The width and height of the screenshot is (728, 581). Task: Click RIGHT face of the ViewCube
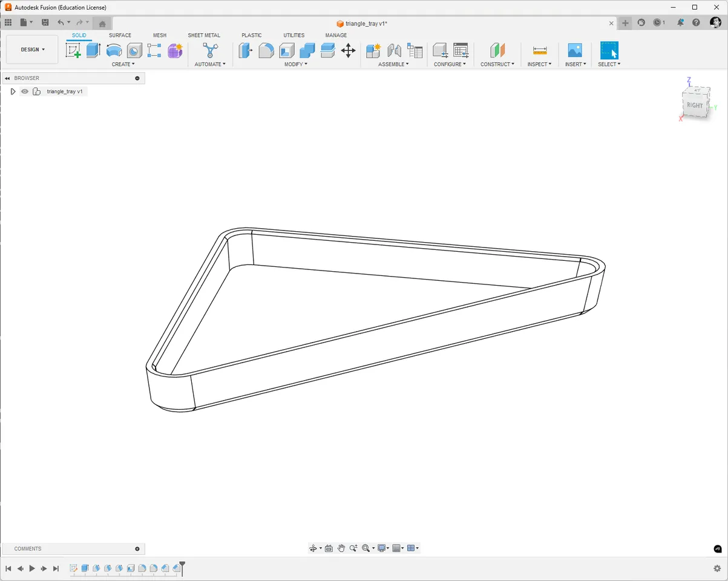[694, 105]
